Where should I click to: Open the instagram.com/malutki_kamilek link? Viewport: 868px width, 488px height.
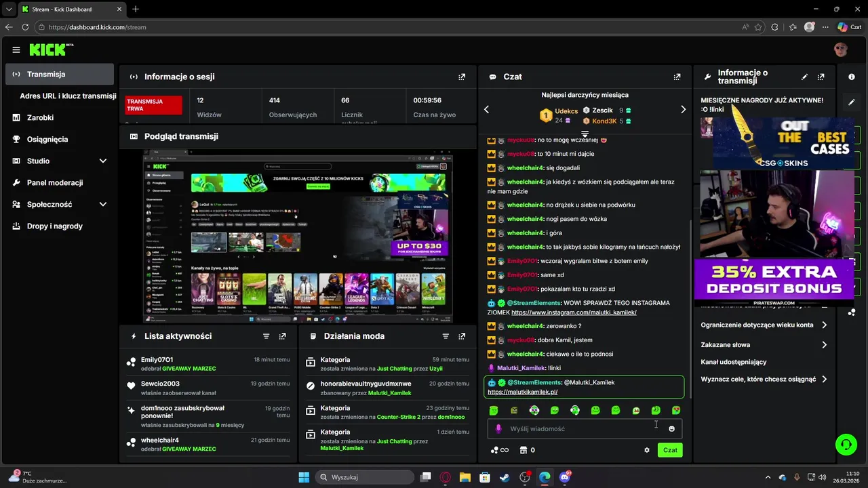[574, 312]
